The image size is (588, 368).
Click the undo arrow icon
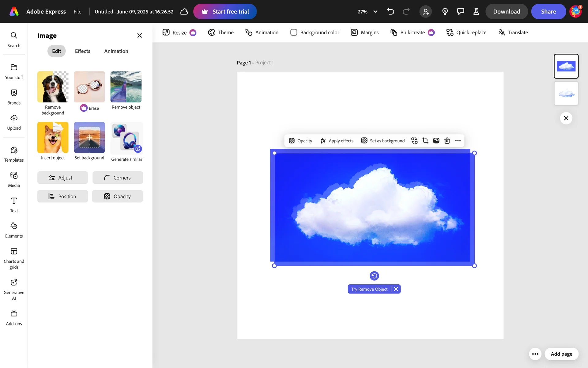tap(390, 12)
